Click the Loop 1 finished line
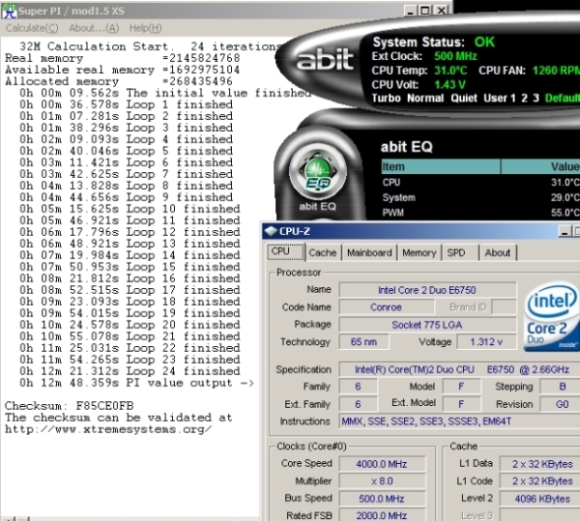This screenshot has width=580, height=521. [x=126, y=105]
